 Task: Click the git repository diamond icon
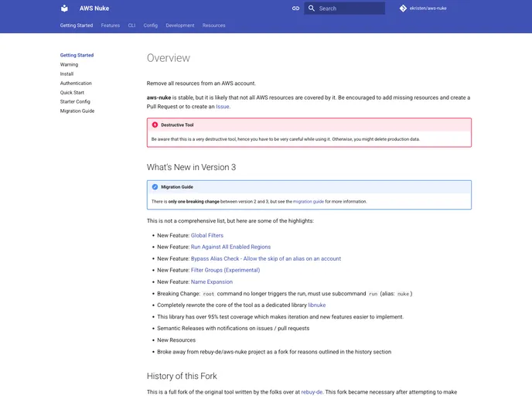[403, 9]
